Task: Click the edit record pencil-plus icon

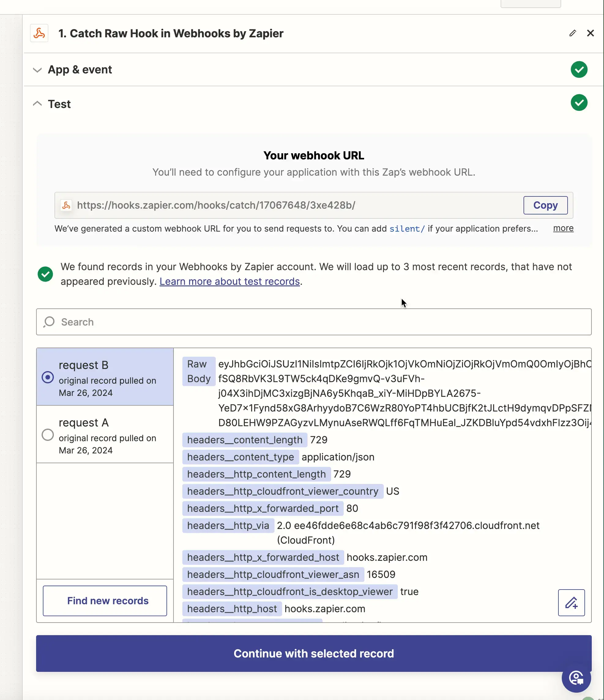Action: pyautogui.click(x=571, y=603)
